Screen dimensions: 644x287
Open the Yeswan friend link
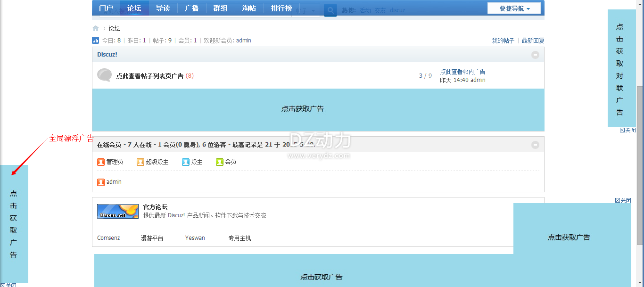pos(195,238)
